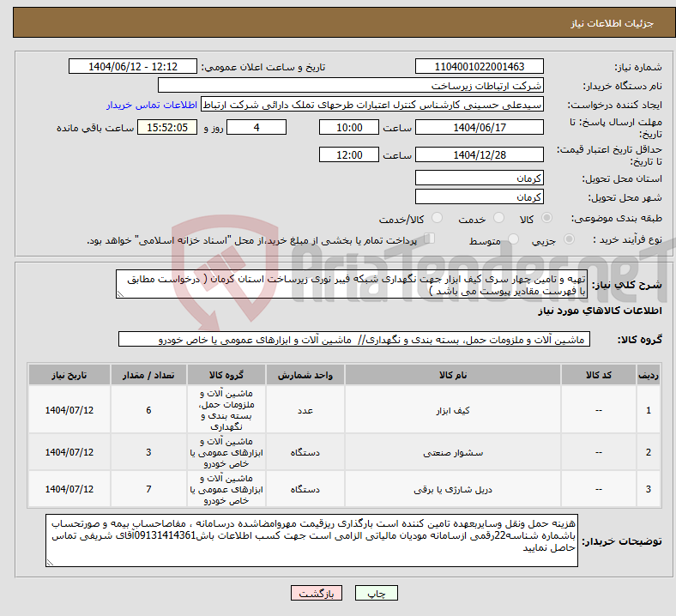The width and height of the screenshot is (676, 616).
Task: Click item name دریل شارژی یا برقی
Action: [x=453, y=490]
